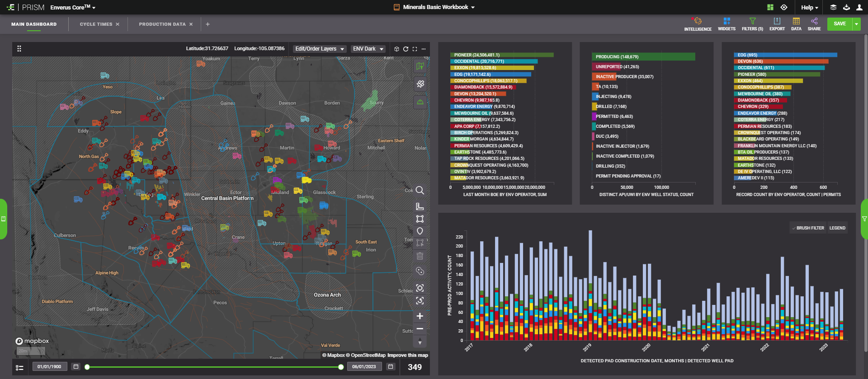Switch to the Cycle Times tab
Image resolution: width=868 pixels, height=379 pixels.
[96, 24]
